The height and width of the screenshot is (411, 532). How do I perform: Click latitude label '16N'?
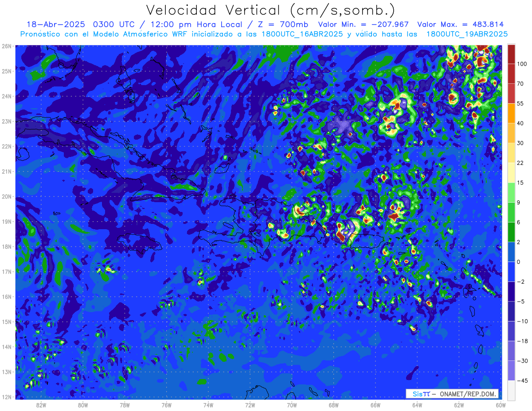click(x=7, y=297)
